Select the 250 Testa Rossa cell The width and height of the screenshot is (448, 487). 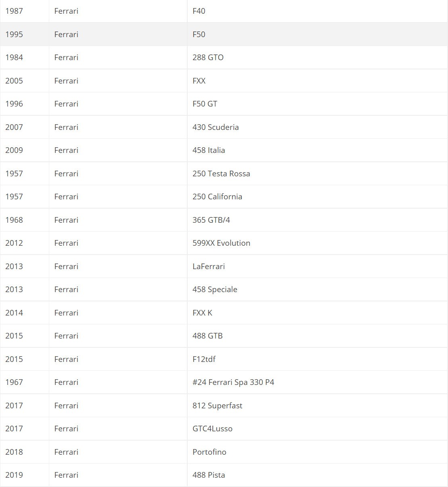[221, 173]
